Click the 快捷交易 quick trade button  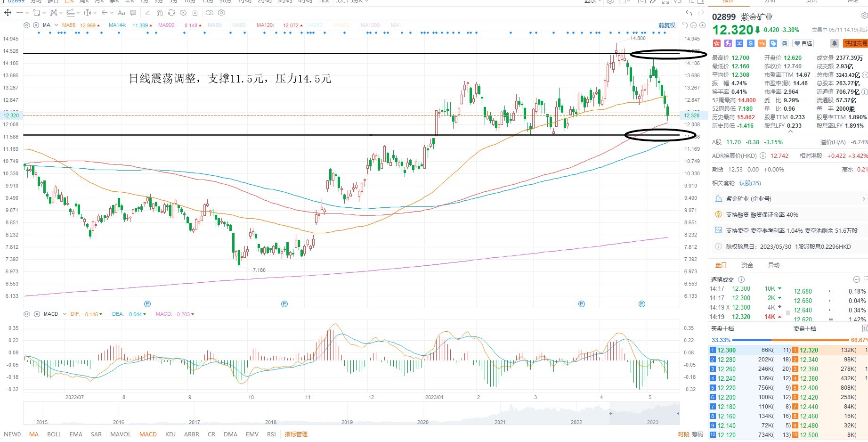(x=856, y=43)
